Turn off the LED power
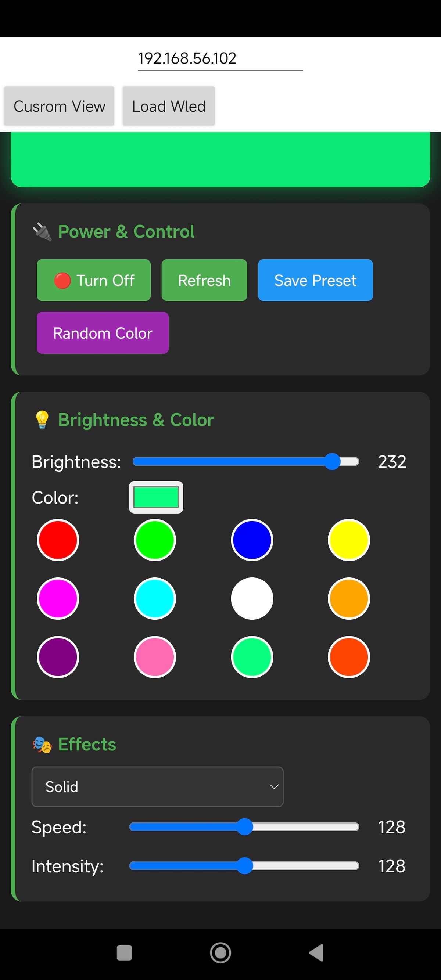Image resolution: width=441 pixels, height=980 pixels. pyautogui.click(x=94, y=280)
